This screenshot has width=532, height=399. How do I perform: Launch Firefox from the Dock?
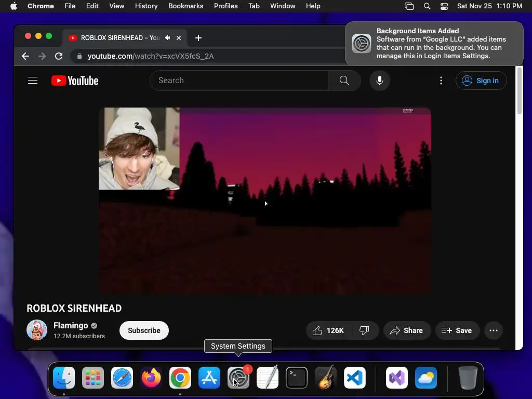151,378
